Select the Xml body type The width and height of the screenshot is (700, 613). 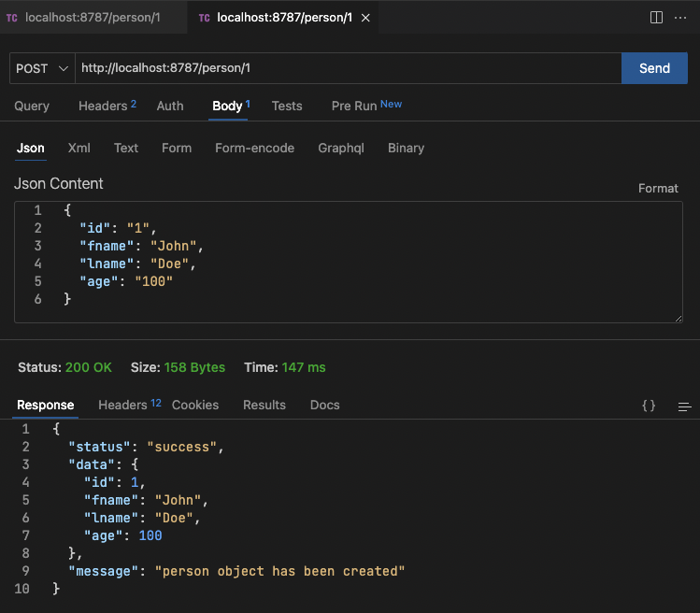79,148
